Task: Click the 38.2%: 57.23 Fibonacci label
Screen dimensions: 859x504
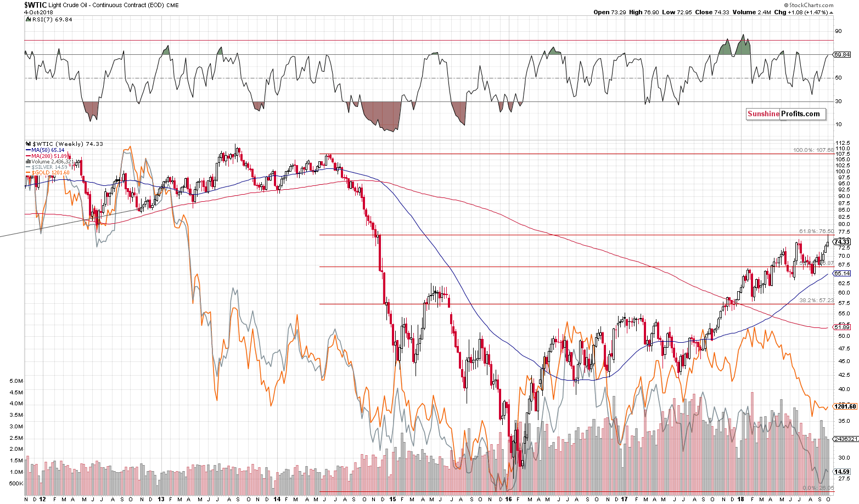Action: pos(816,301)
